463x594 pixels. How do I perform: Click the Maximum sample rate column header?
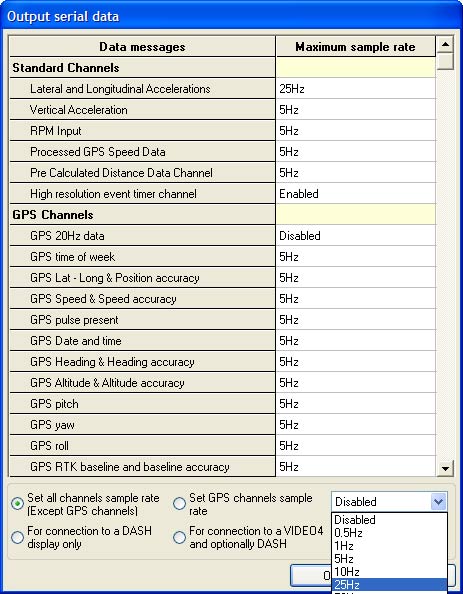pyautogui.click(x=355, y=47)
